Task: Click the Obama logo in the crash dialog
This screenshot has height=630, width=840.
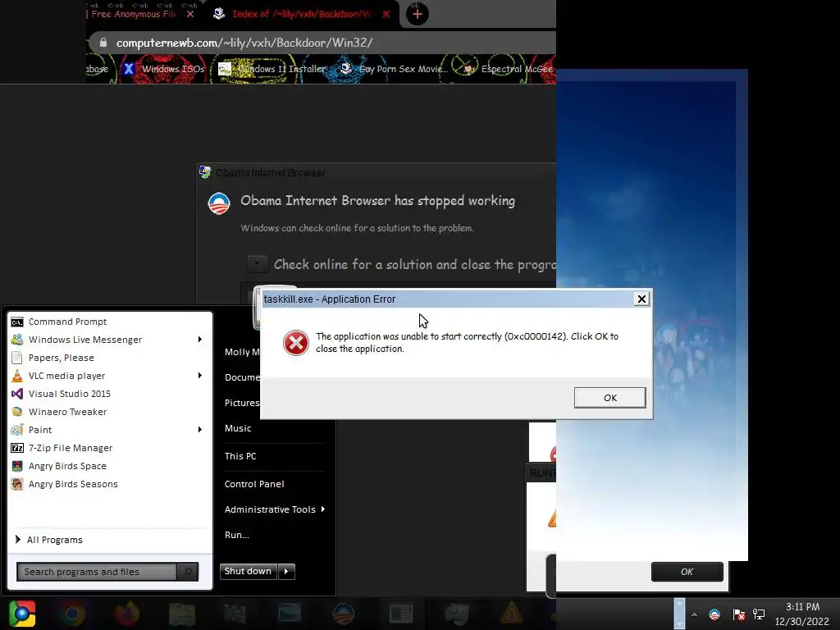Action: (219, 203)
